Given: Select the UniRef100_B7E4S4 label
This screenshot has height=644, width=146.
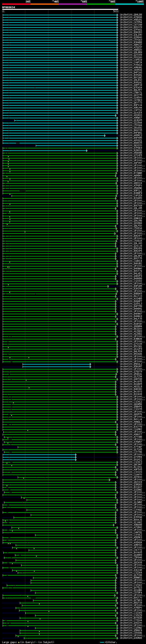Looking at the screenshot, I should (131, 88).
